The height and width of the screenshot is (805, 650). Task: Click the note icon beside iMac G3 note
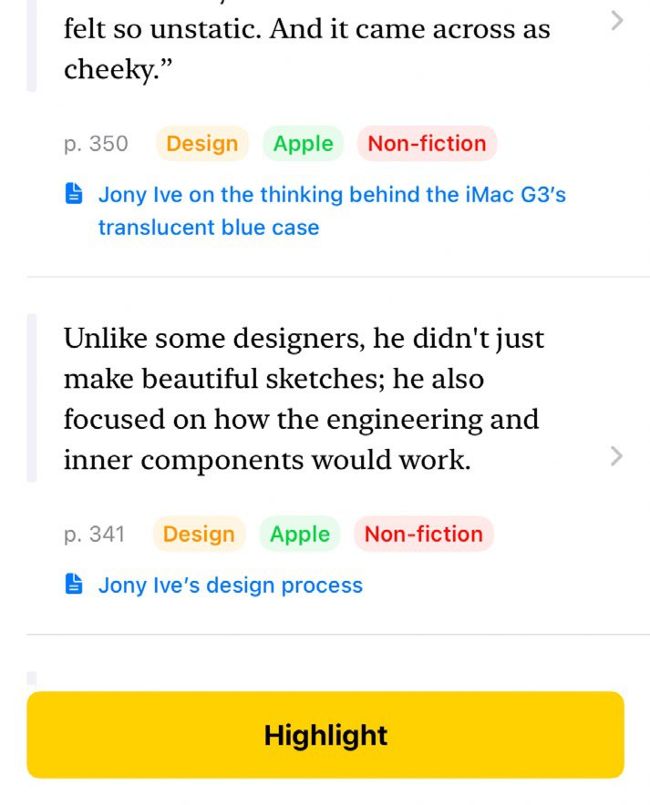[x=74, y=195]
